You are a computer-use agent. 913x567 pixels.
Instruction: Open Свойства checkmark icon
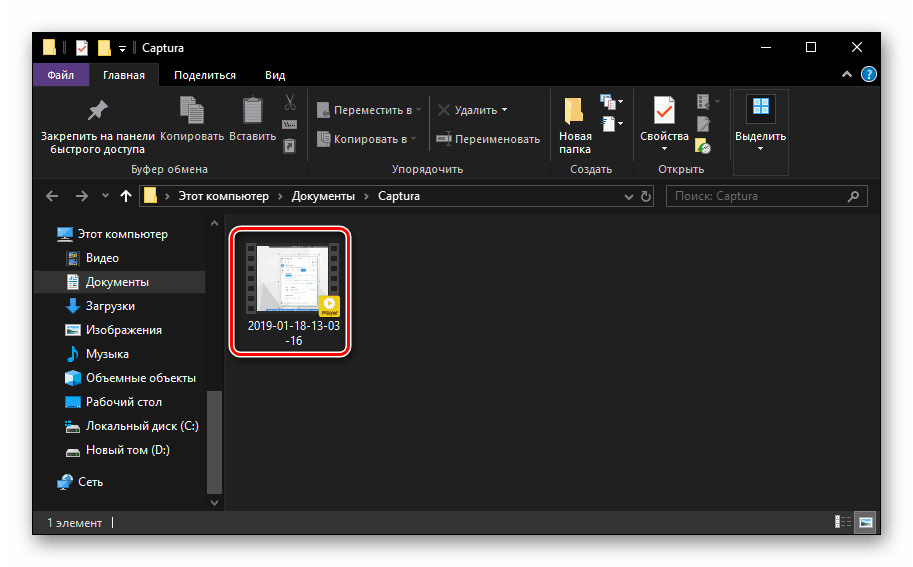click(x=664, y=111)
